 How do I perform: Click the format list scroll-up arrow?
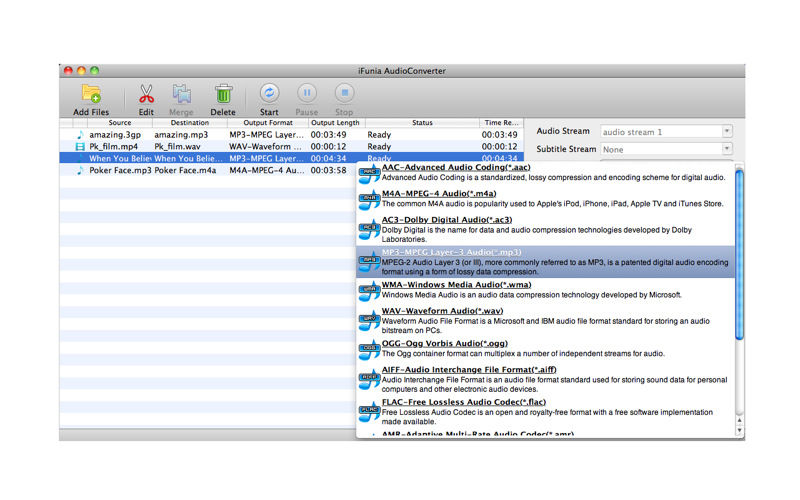point(739,420)
